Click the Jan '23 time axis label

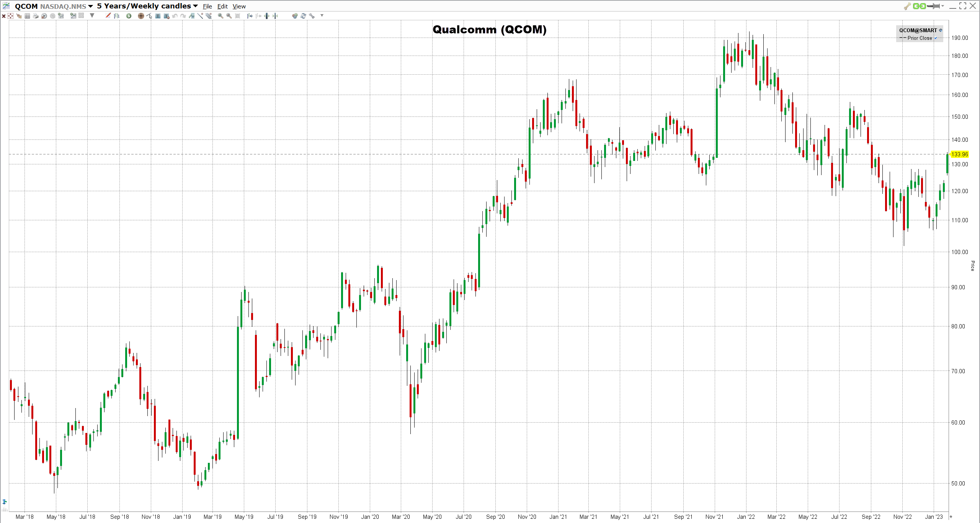(x=934, y=516)
